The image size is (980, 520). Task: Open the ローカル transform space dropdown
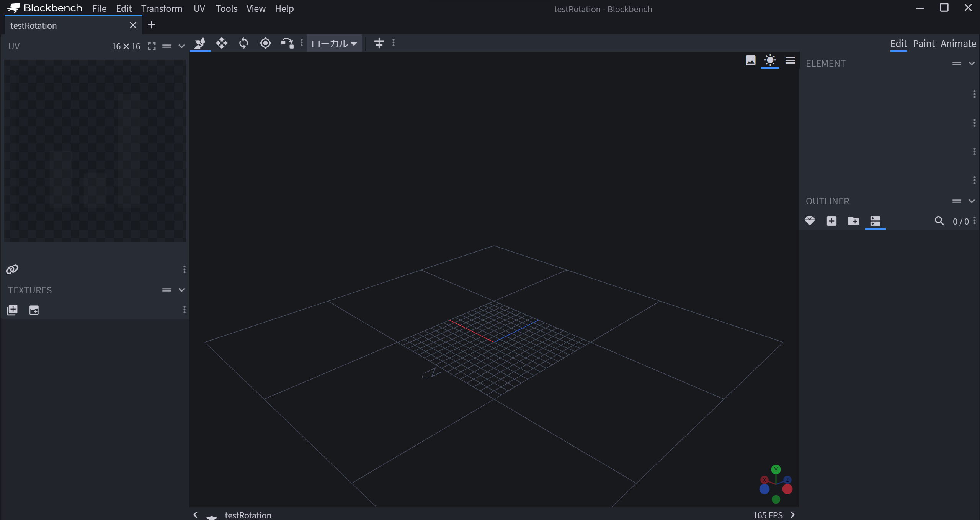click(x=333, y=43)
